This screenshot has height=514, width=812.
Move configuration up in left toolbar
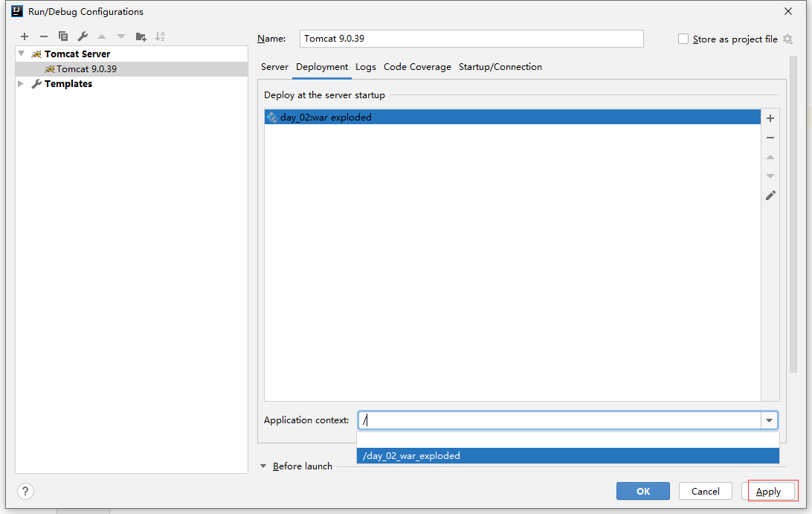(102, 36)
